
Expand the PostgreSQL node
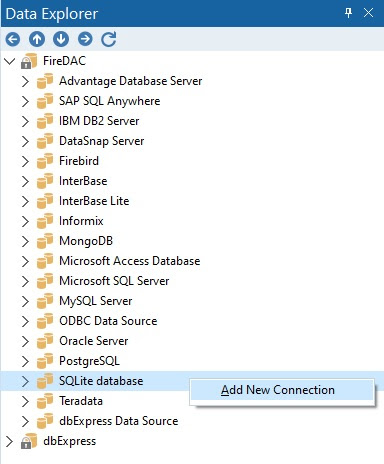point(25,361)
